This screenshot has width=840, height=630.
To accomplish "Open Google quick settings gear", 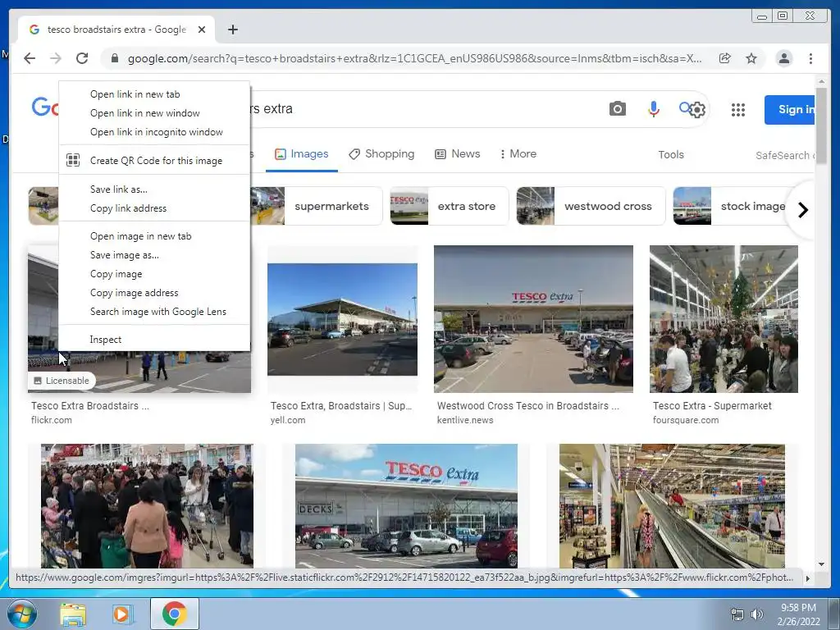I will tap(697, 110).
